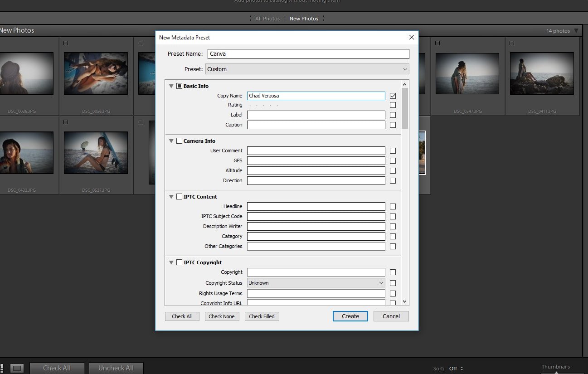Click the Create button
Screen dimensions: 588x374
tap(350, 316)
